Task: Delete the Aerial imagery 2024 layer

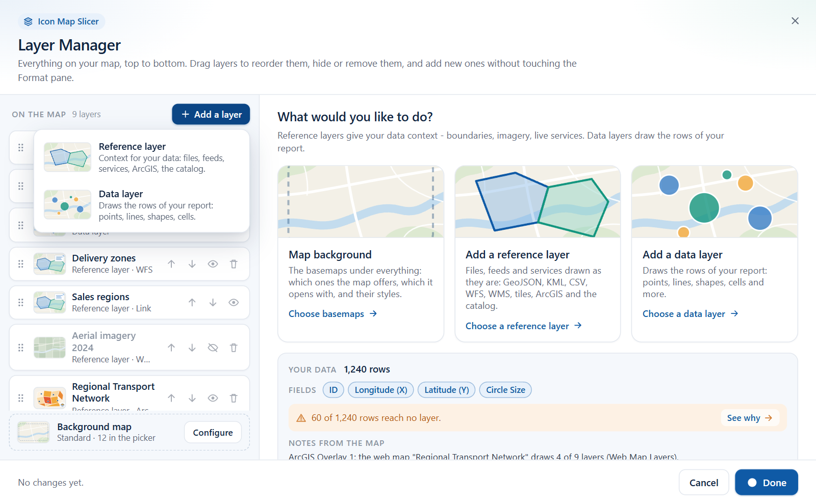Action: tap(234, 348)
